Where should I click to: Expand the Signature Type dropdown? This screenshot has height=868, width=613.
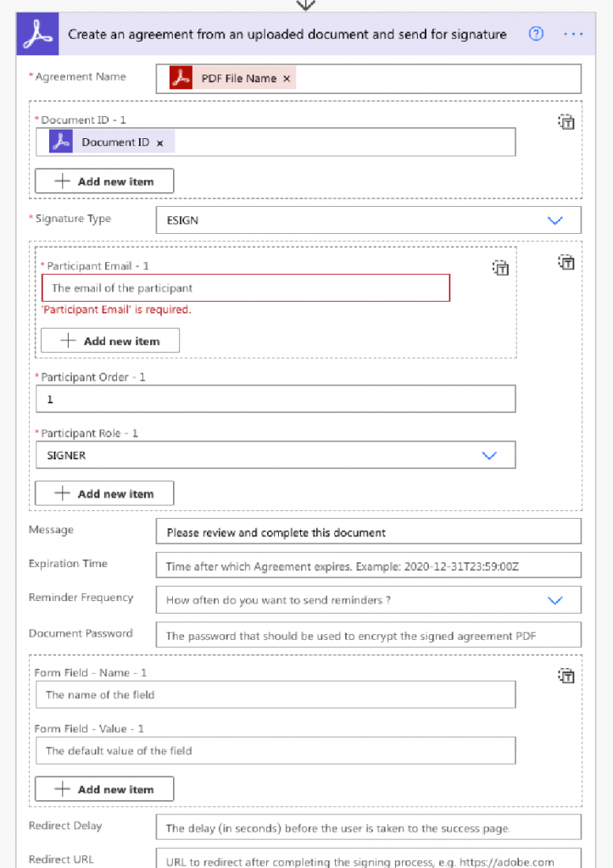pos(554,220)
